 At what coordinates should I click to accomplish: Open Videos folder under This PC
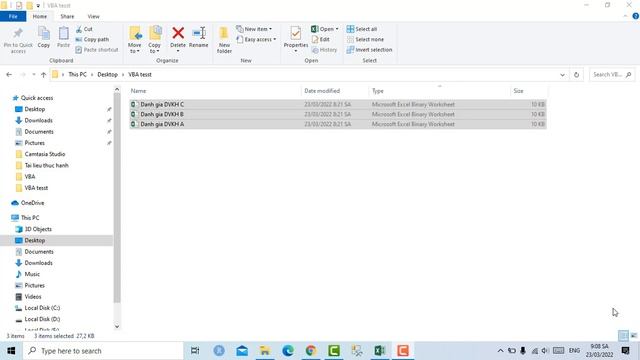point(33,297)
